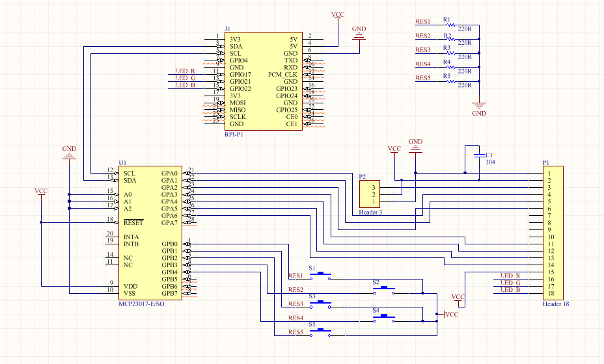Select the GND symbol below the resistors
604x364 pixels.
coord(479,107)
